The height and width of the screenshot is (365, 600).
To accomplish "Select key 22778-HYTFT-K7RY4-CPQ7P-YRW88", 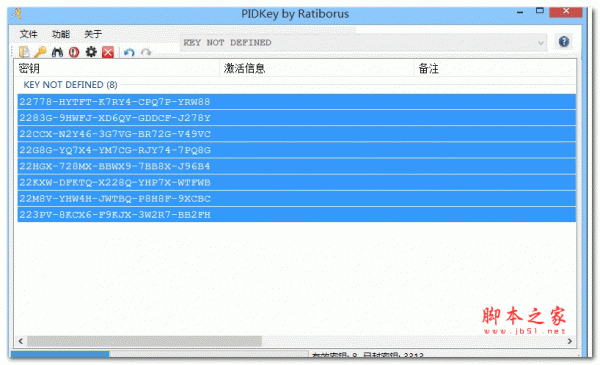I will point(297,102).
